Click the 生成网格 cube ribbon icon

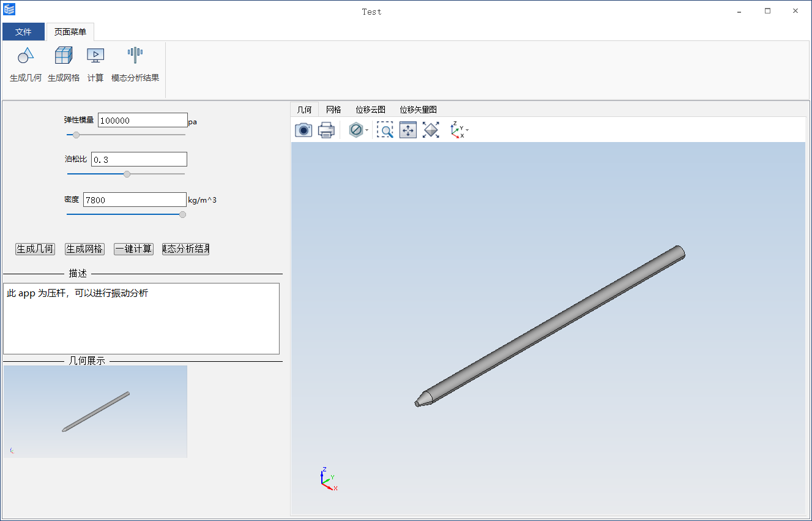[64, 56]
